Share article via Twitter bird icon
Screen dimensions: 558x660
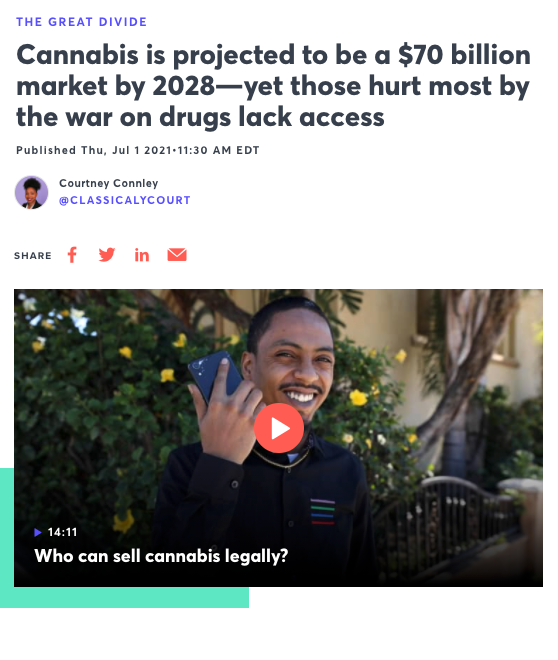106,255
